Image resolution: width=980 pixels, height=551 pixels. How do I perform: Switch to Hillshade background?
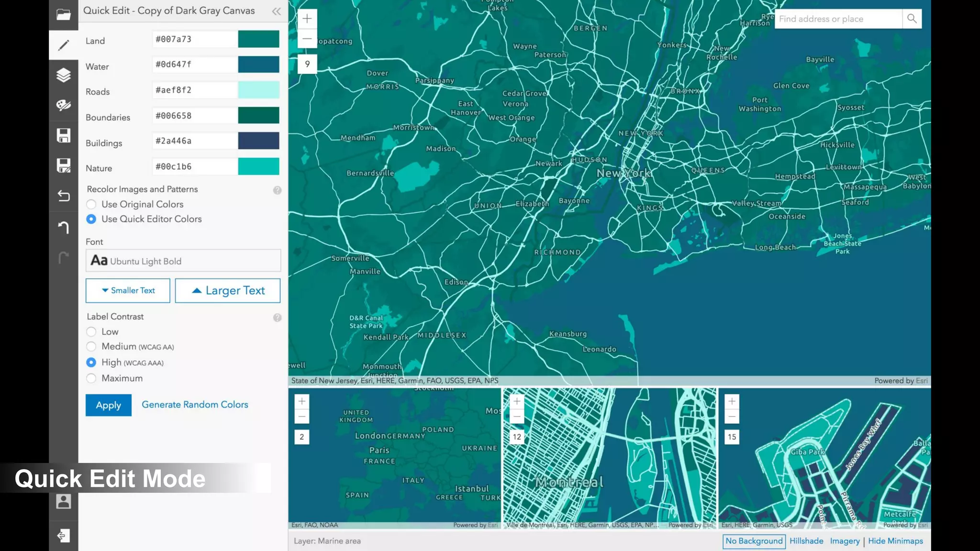pos(806,541)
